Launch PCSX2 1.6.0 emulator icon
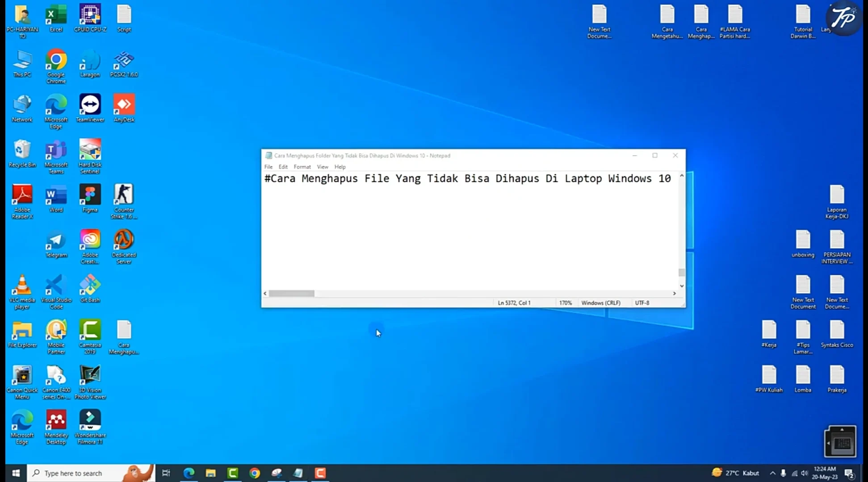Image resolution: width=868 pixels, height=482 pixels. (124, 63)
